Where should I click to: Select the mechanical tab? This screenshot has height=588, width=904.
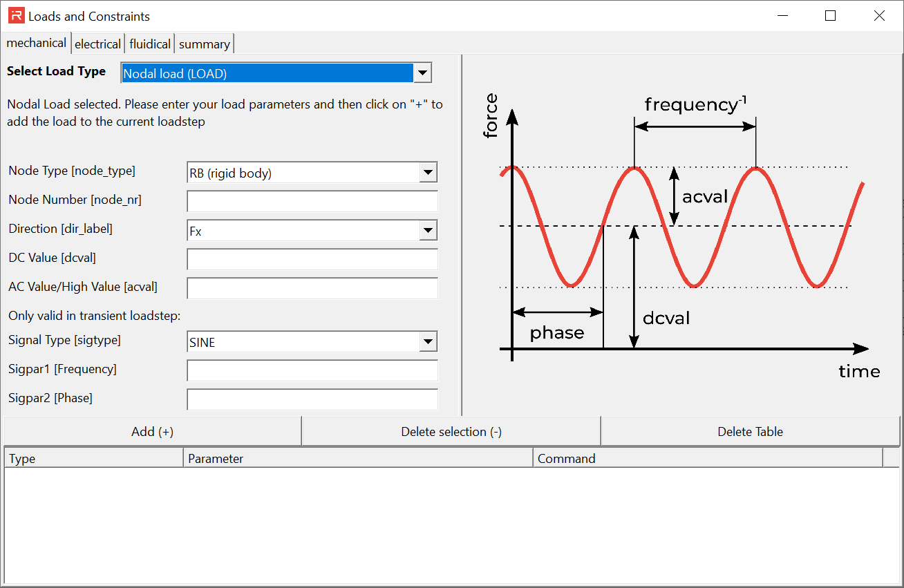point(36,43)
